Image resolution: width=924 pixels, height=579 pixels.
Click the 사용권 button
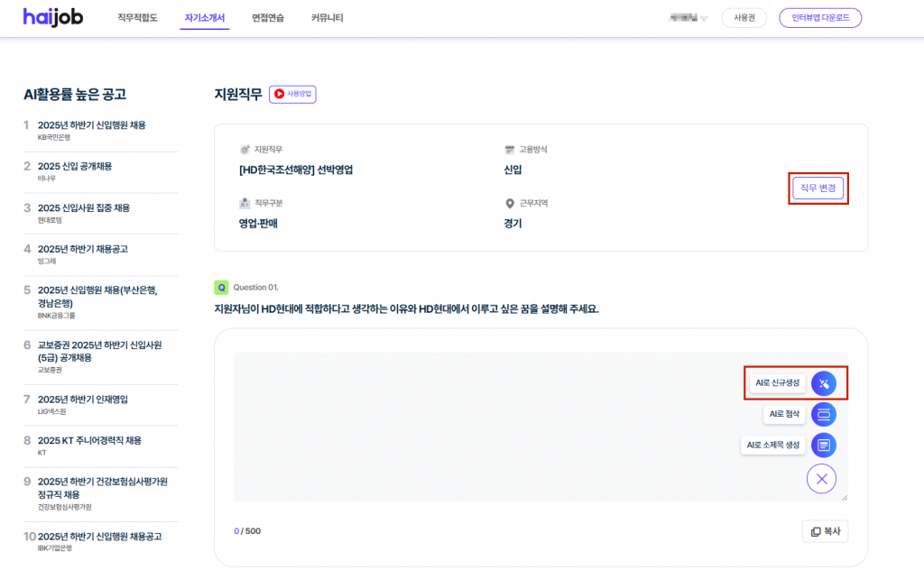click(744, 18)
